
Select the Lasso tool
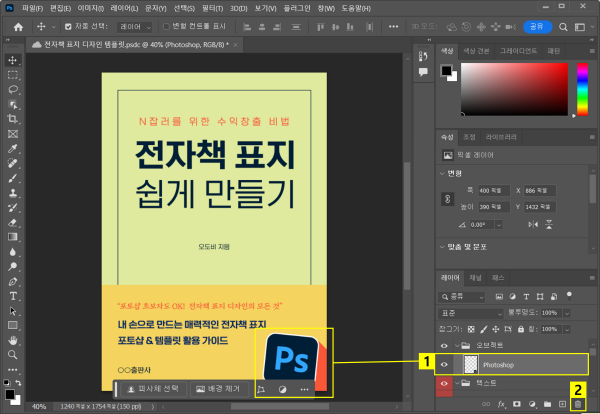(x=13, y=89)
